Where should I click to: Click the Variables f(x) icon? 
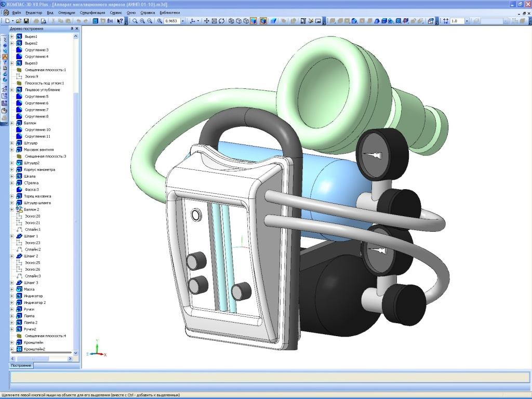click(110, 21)
